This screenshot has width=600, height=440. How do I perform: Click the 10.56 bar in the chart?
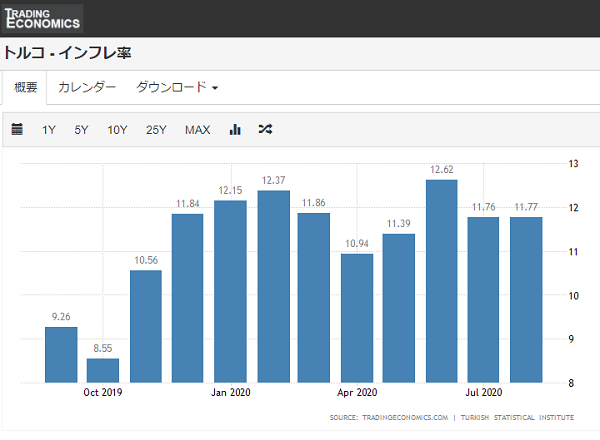[146, 326]
